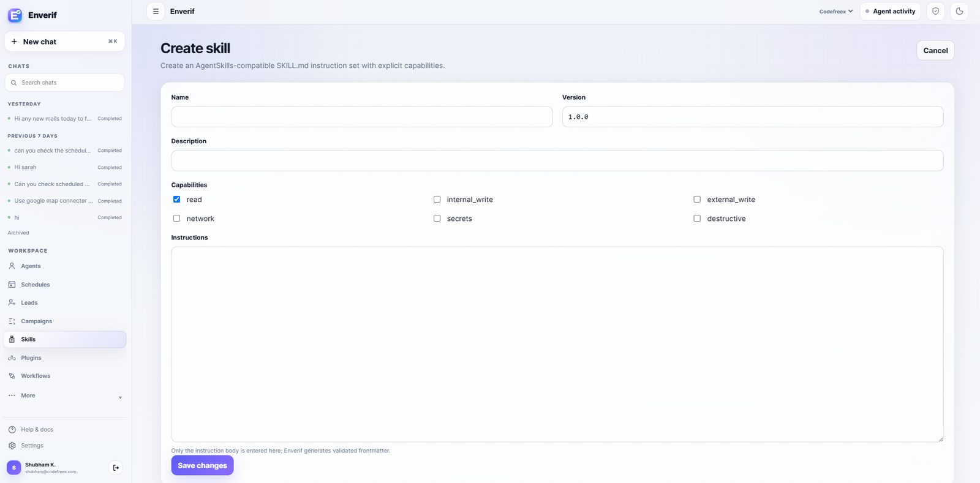
Task: Open chat 'Use google map connecter'
Action: click(x=65, y=201)
